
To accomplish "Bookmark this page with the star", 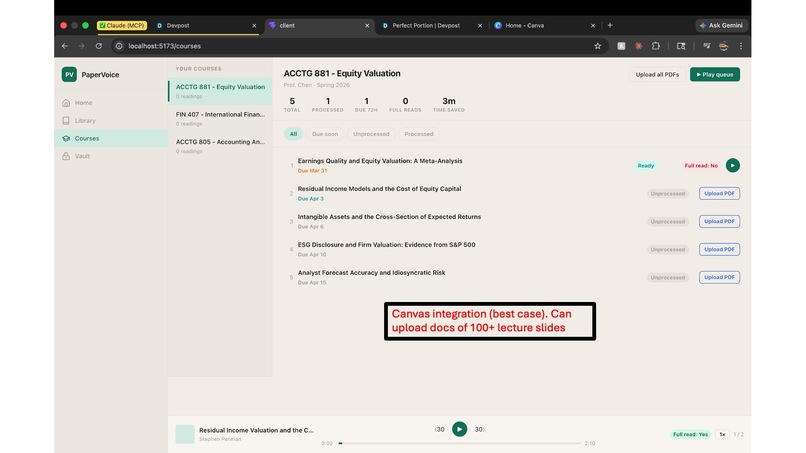I will tap(597, 46).
